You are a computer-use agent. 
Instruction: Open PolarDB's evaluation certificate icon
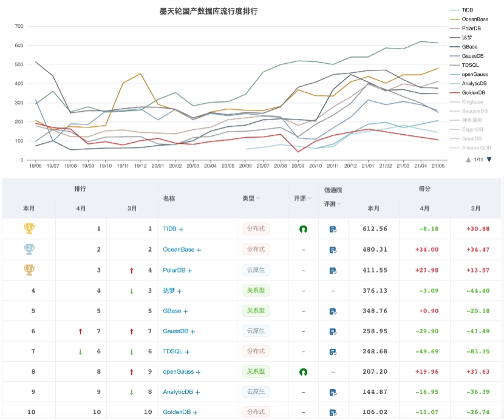333,271
